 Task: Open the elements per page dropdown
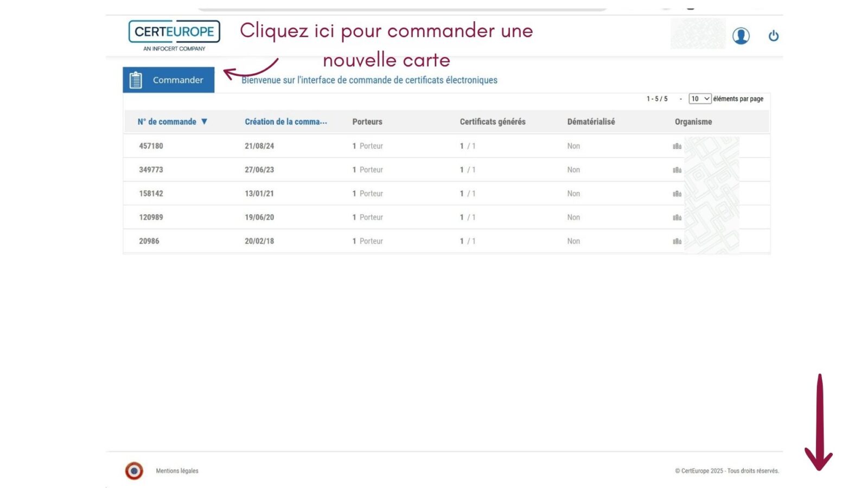(699, 99)
